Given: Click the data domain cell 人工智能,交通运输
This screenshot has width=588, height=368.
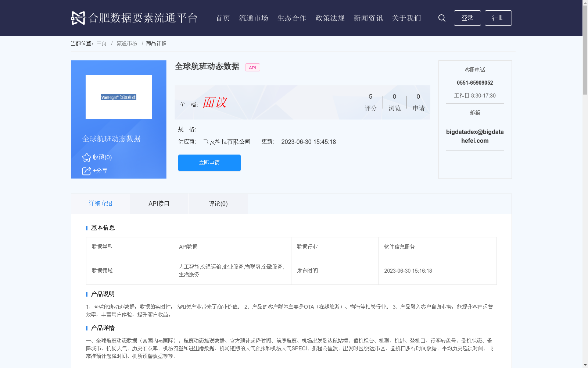Looking at the screenshot, I should [x=232, y=271].
